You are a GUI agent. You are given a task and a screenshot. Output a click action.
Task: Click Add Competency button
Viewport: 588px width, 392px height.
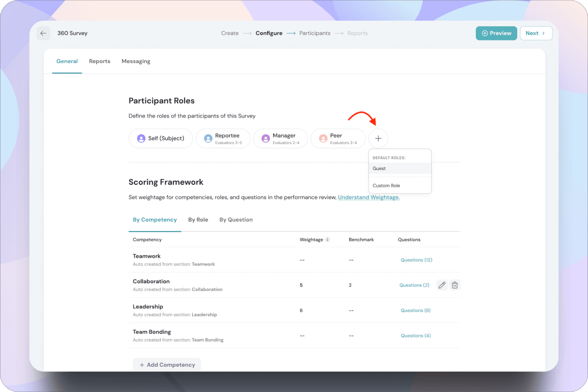click(167, 364)
